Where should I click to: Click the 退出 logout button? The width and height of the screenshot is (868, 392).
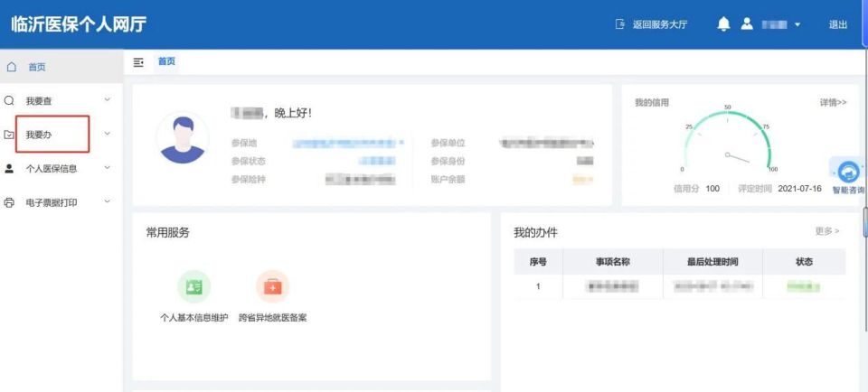(x=837, y=25)
